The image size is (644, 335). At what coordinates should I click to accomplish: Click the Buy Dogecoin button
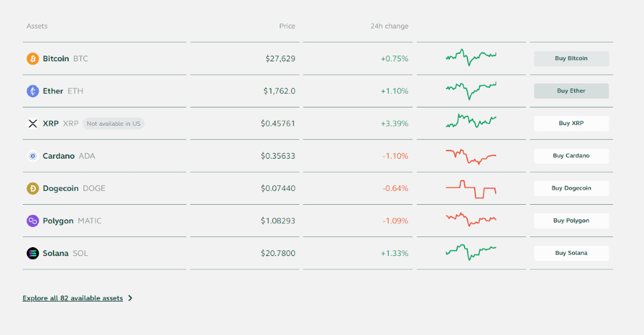coord(571,188)
